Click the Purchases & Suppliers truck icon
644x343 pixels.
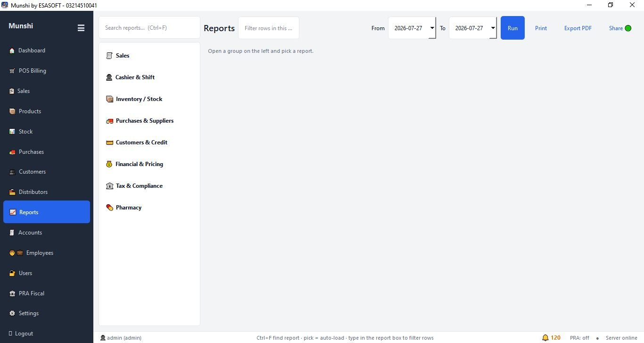coord(109,121)
